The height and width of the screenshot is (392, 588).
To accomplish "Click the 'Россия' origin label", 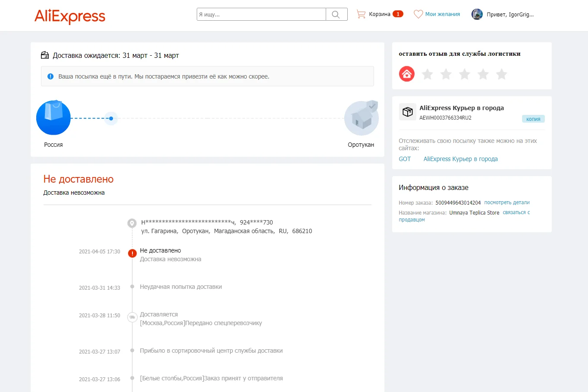I will pos(53,145).
